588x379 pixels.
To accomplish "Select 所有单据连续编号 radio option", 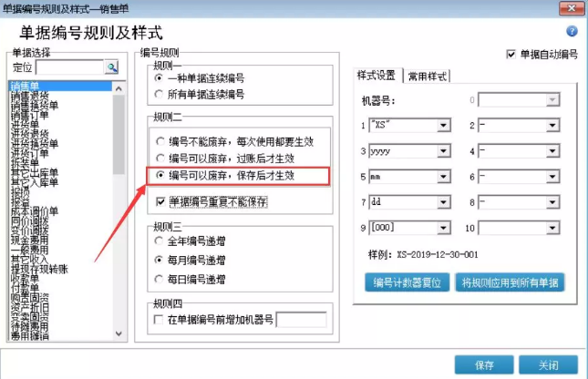I will (x=159, y=94).
